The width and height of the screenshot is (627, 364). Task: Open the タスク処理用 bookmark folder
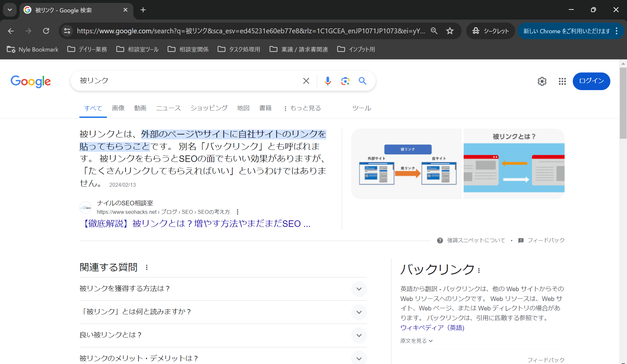coord(239,49)
